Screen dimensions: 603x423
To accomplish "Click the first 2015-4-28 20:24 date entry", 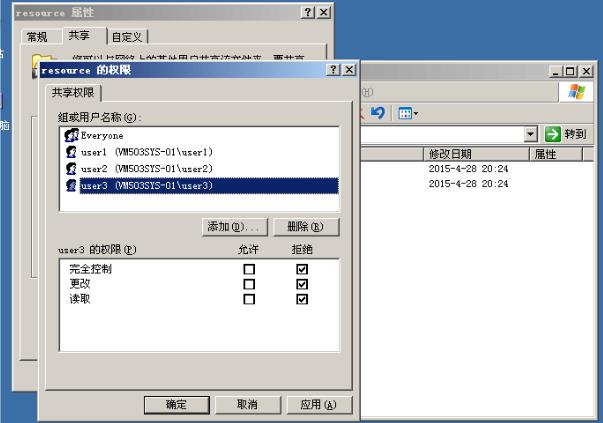I will coord(468,169).
